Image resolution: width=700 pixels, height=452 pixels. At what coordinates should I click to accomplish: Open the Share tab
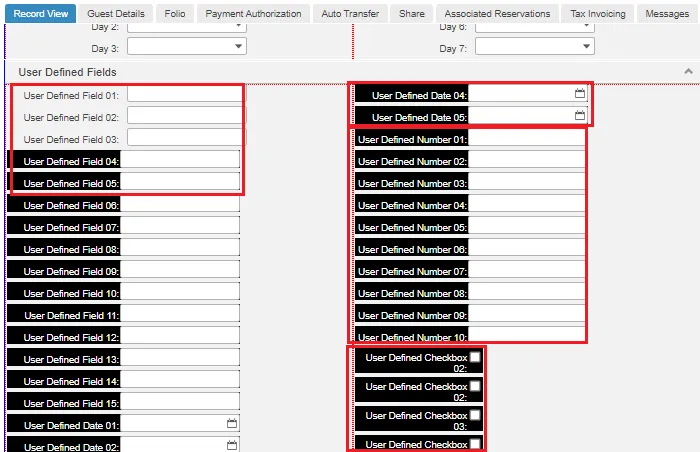click(x=412, y=14)
